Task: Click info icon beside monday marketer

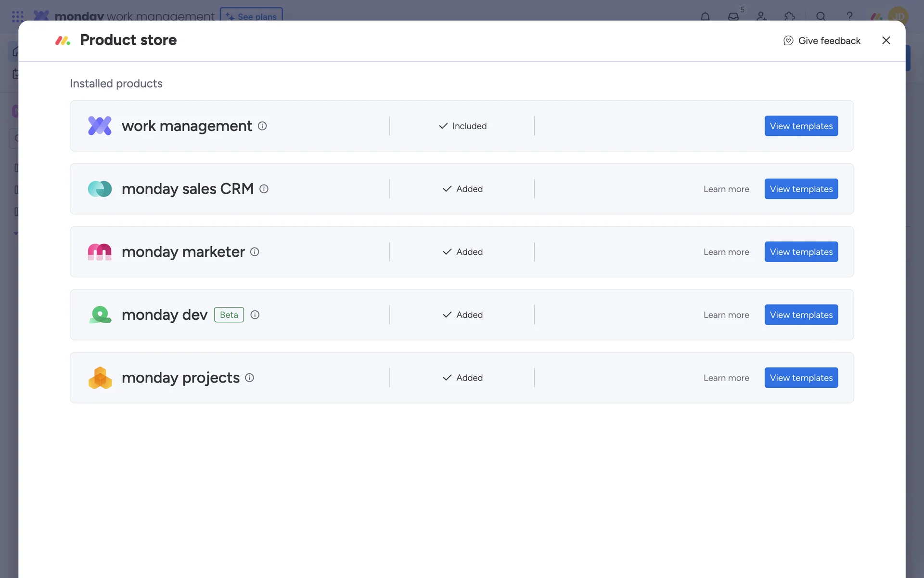Action: pyautogui.click(x=255, y=252)
